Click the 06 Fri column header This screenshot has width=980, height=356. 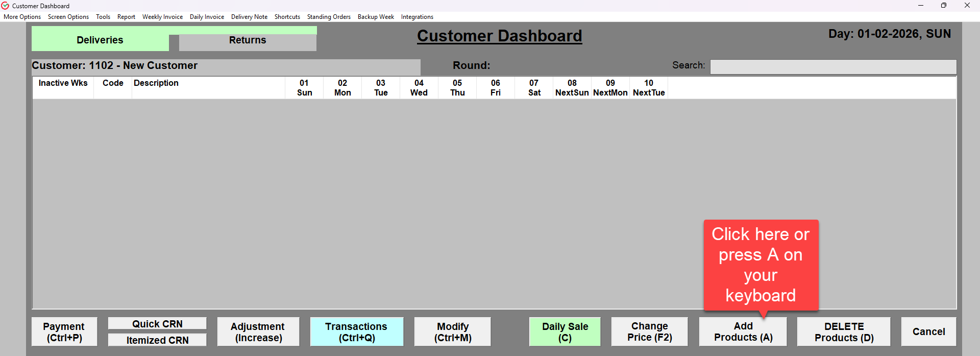(496, 88)
